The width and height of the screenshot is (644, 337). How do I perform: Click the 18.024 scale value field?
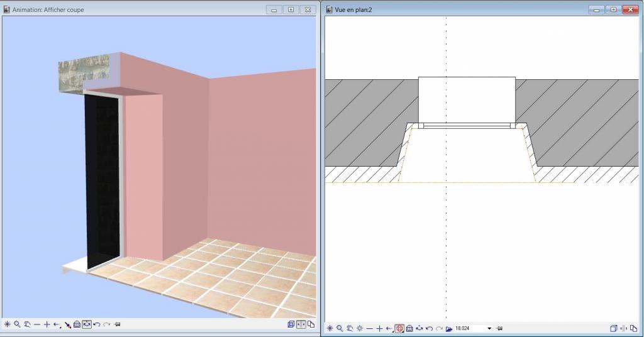[470, 328]
